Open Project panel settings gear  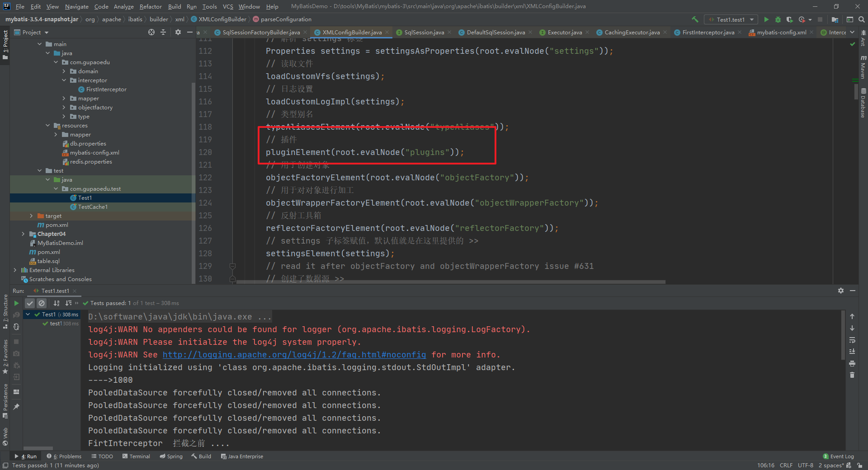[x=178, y=32]
